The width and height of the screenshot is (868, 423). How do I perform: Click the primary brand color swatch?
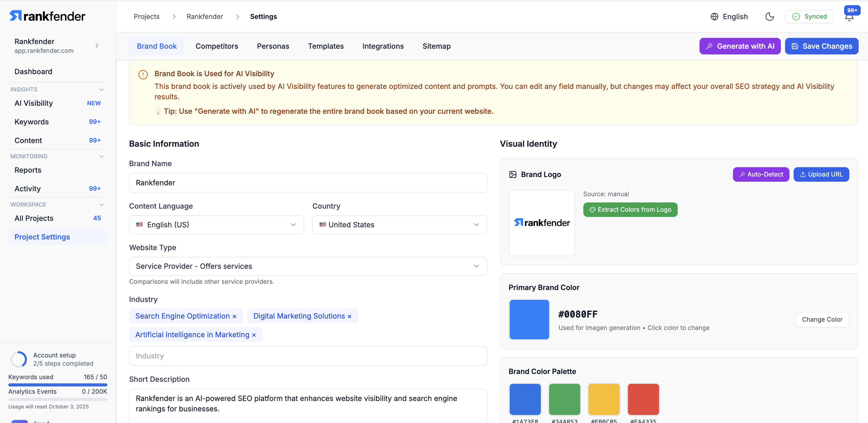point(529,319)
